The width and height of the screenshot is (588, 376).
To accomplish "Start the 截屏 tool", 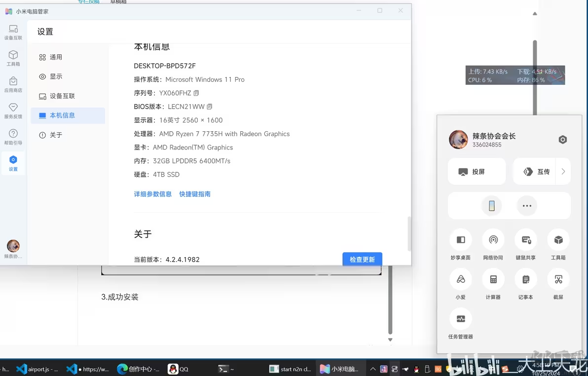I will (x=558, y=284).
